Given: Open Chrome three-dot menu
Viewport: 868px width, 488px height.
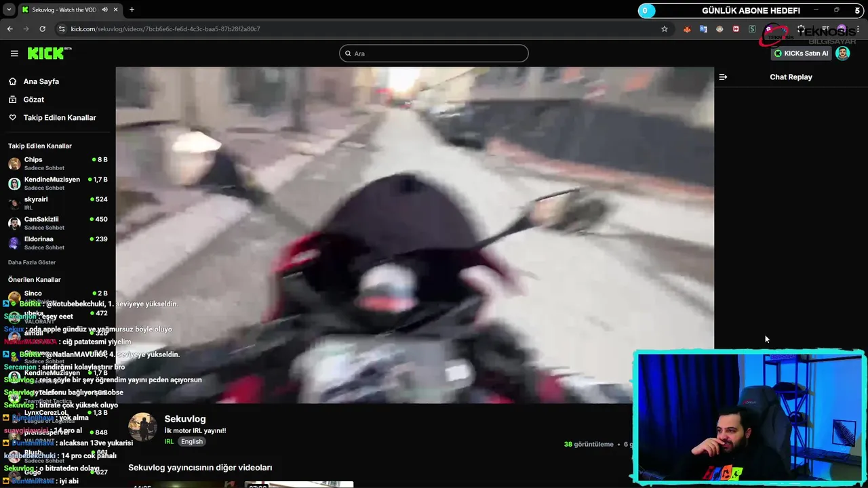Looking at the screenshot, I should [x=859, y=29].
